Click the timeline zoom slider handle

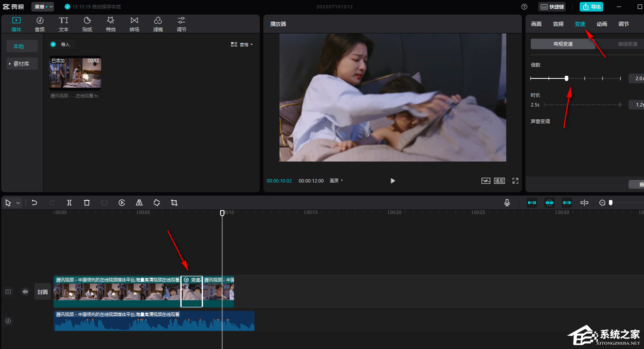pos(611,202)
